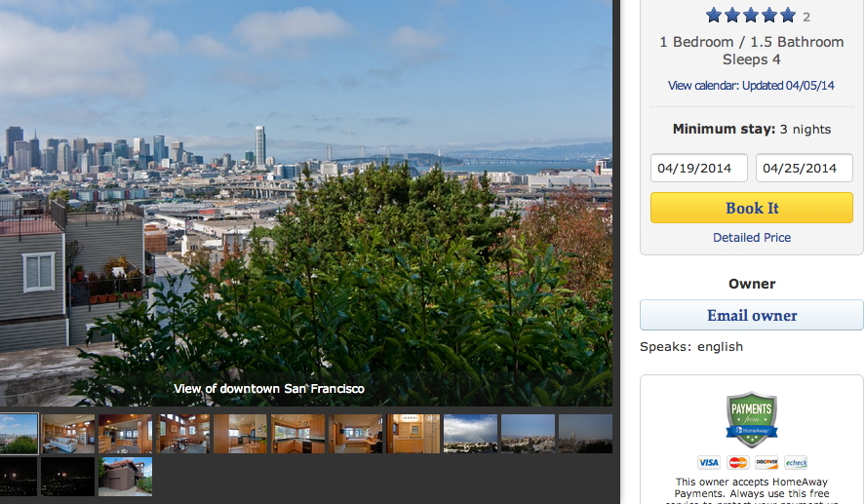Screen dimensions: 865x504
Task: Open the Detailed Price link
Action: [751, 238]
